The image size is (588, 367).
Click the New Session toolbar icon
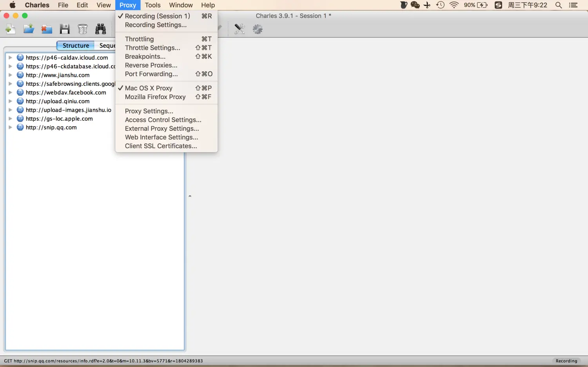tap(11, 29)
